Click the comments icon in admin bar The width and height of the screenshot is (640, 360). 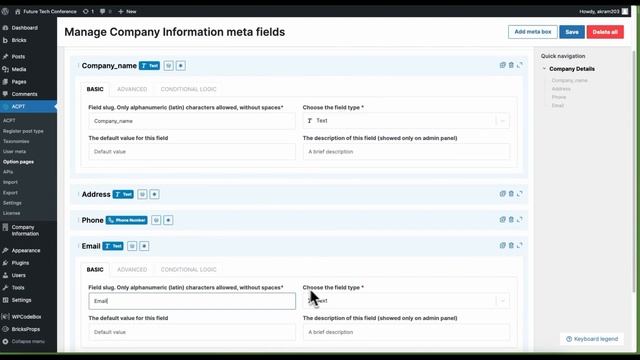[103, 11]
